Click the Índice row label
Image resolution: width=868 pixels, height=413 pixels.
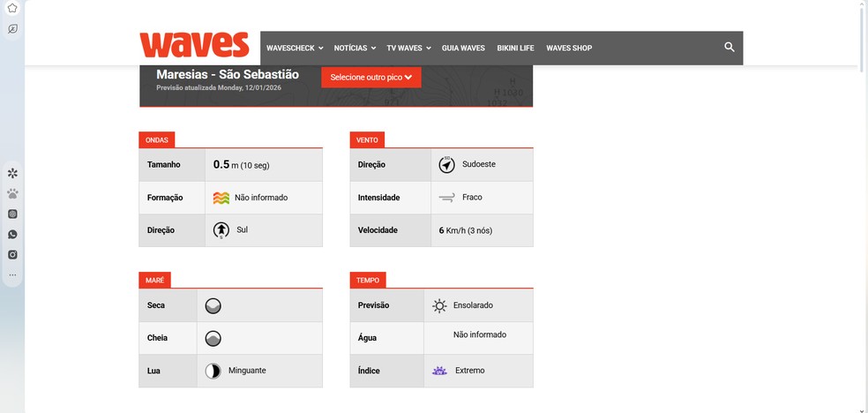[369, 371]
